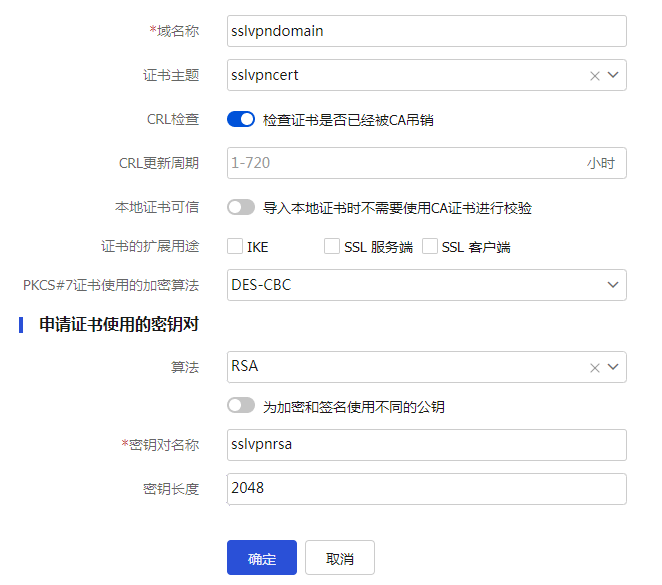Viewport: 662px width, 585px height.
Task: Click the 检查证书是否已经被CA吊销 label
Action: click(348, 120)
